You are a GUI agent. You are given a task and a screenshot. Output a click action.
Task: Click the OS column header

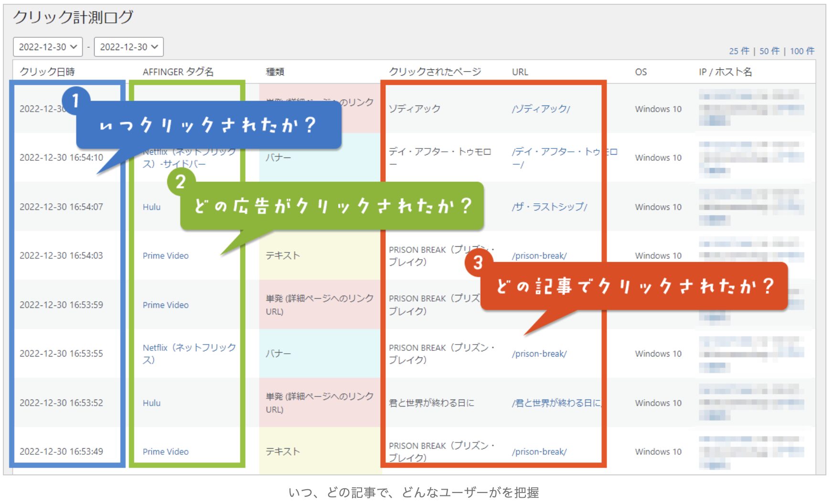(641, 72)
